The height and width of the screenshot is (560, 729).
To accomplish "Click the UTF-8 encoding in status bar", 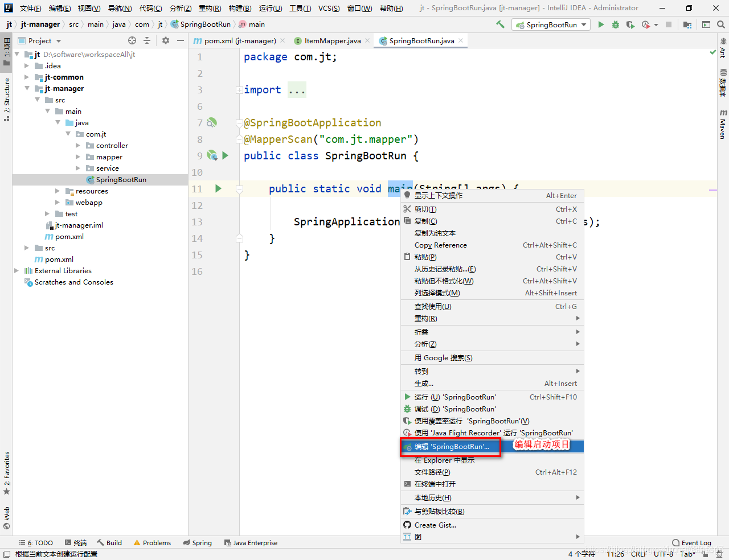I will (x=664, y=554).
